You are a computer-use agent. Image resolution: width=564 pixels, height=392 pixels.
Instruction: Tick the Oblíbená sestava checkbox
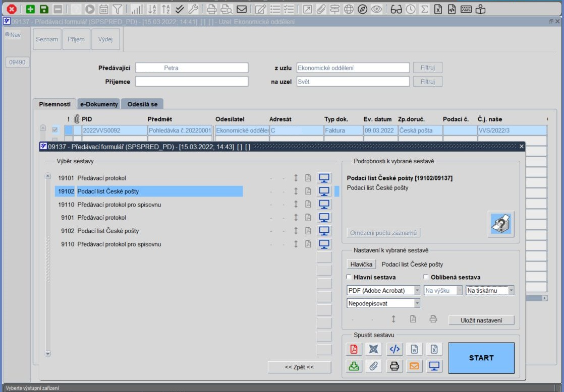click(x=426, y=277)
